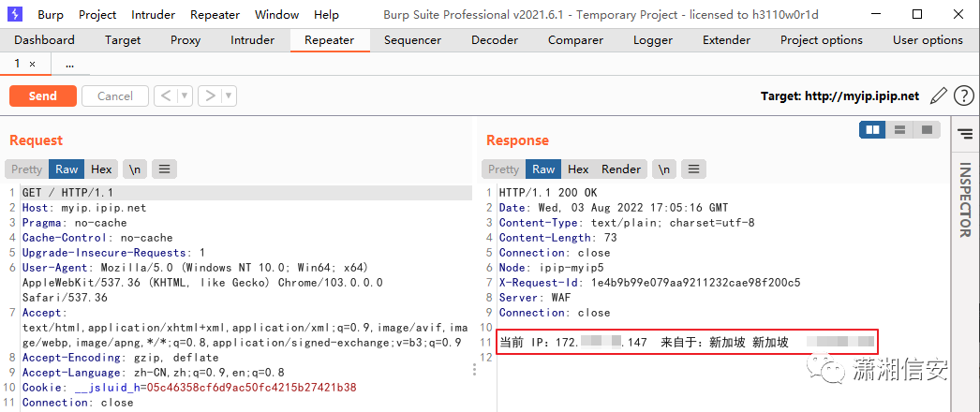The image size is (980, 412).
Task: Switch to the Sequencer tab
Action: [x=412, y=40]
